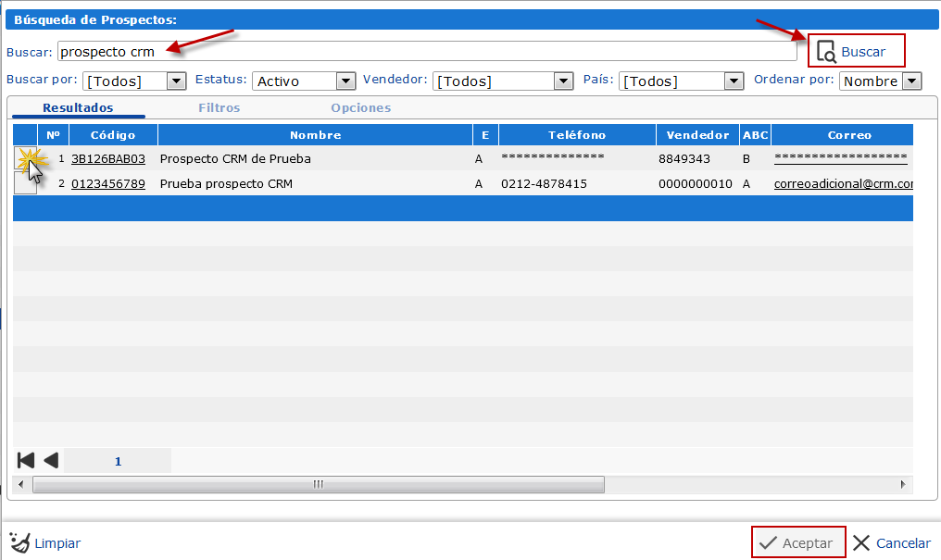941x560 pixels.
Task: Click the masked email link in row 1
Action: click(840, 157)
